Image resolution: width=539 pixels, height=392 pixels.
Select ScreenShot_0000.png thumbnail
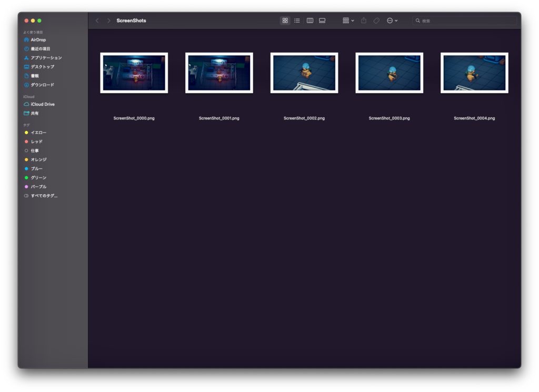[x=134, y=73]
